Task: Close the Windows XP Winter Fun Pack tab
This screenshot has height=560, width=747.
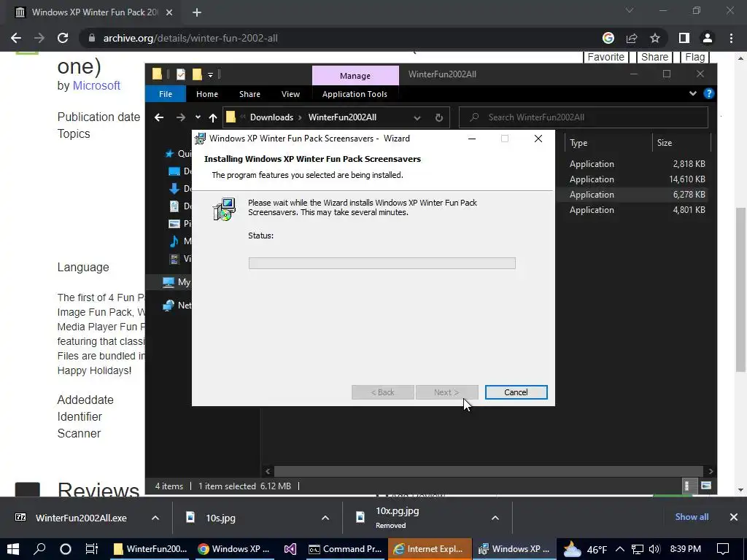Action: pyautogui.click(x=169, y=12)
